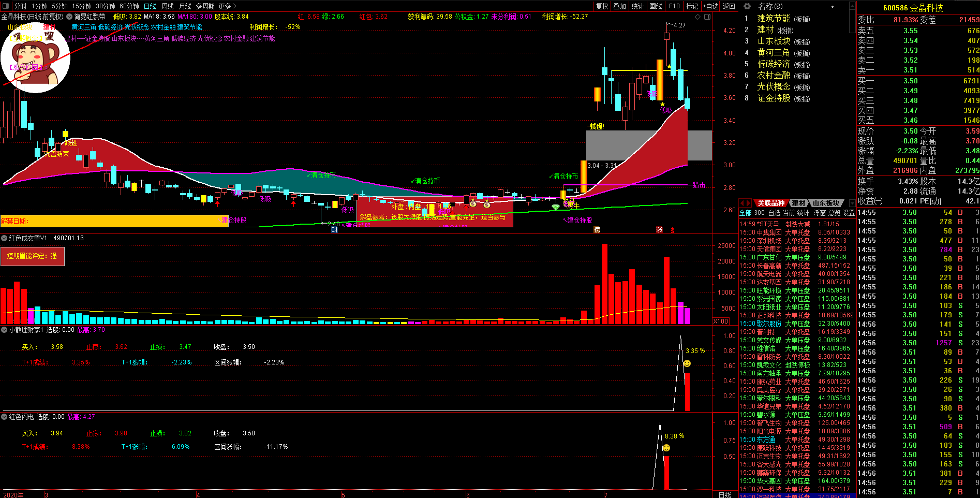Screen dimensions: 980x498
Task: Open the 总览 overview
Action: (x=834, y=213)
